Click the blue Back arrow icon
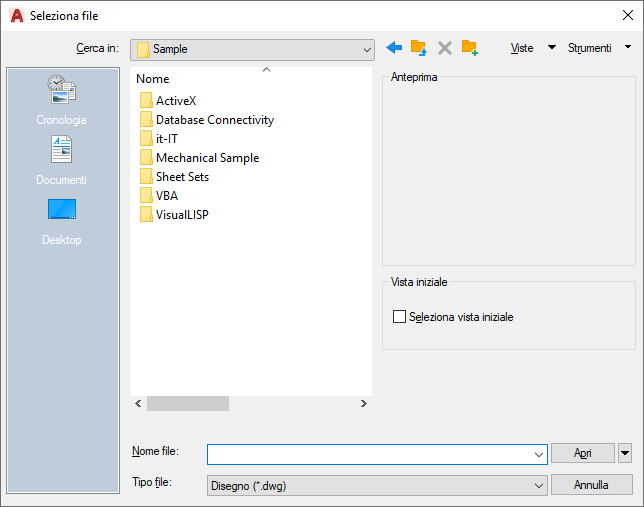Image resolution: width=644 pixels, height=507 pixels. pyautogui.click(x=394, y=48)
